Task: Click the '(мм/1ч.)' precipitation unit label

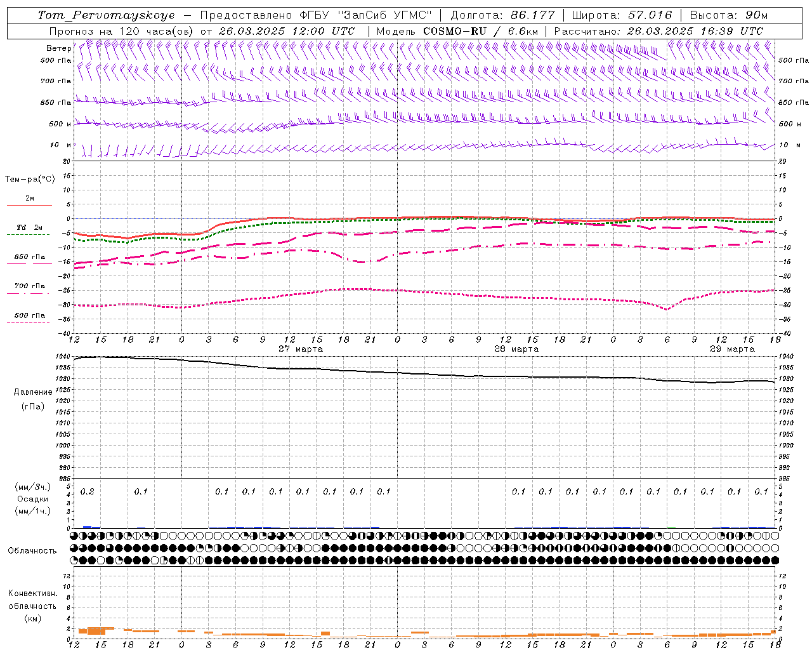Action: (x=33, y=511)
